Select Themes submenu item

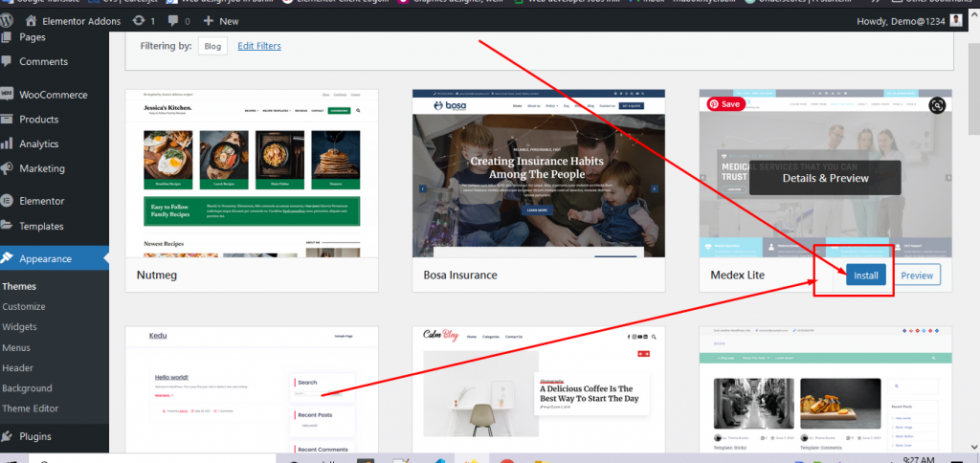pos(19,286)
